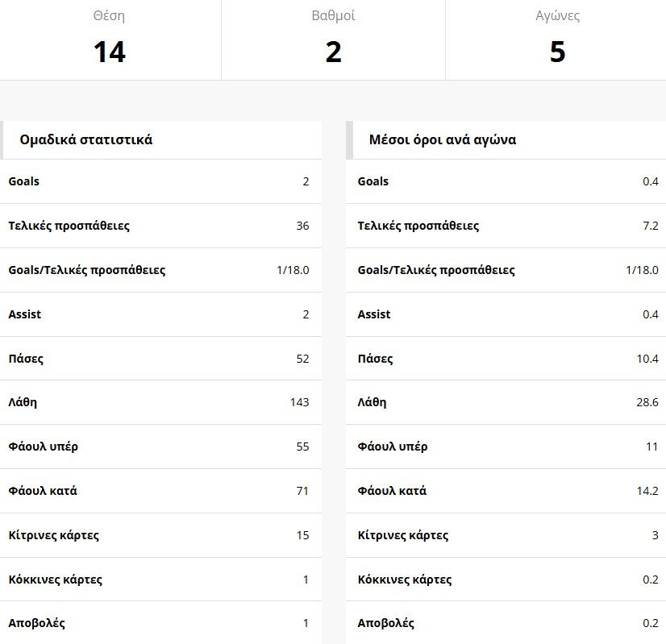Viewport: 666px width, 644px height.
Task: Click Assist label in Ομαδικά στατιστικά panel
Action: pos(25,314)
